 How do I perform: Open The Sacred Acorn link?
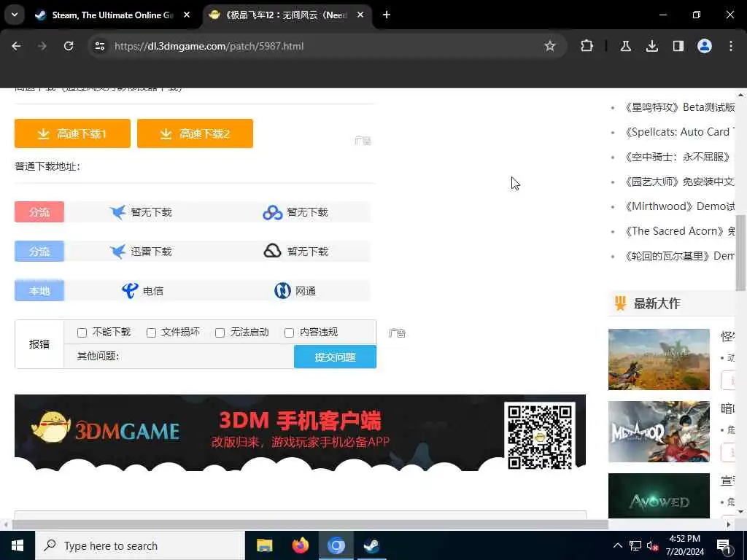tap(680, 231)
